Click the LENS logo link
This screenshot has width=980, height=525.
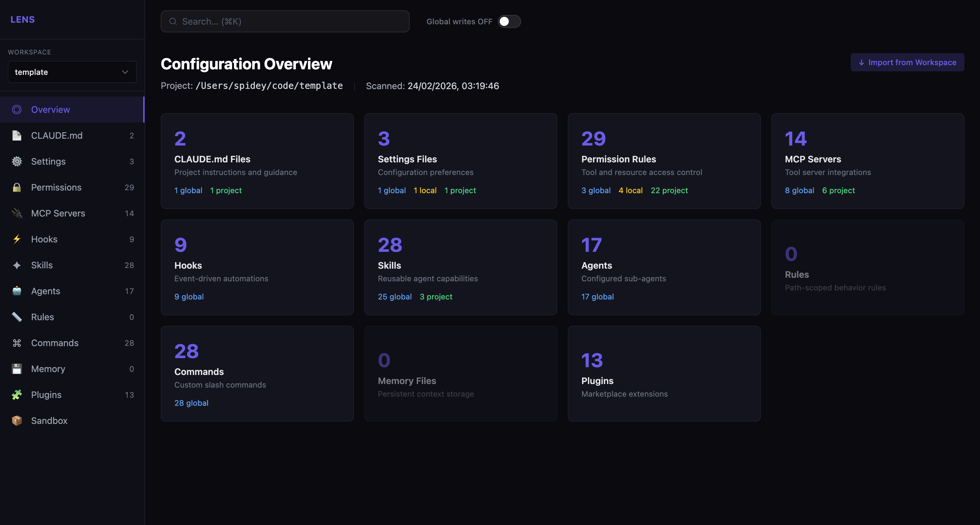pyautogui.click(x=22, y=19)
